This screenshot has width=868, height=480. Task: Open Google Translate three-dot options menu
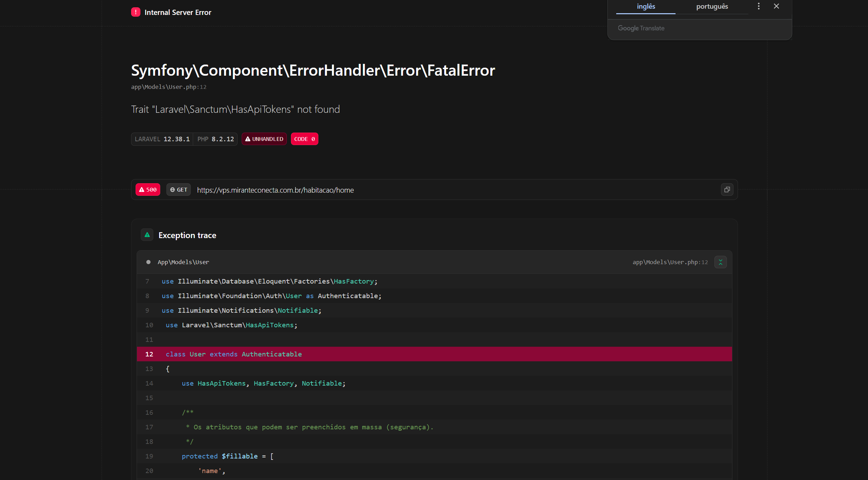pos(758,6)
